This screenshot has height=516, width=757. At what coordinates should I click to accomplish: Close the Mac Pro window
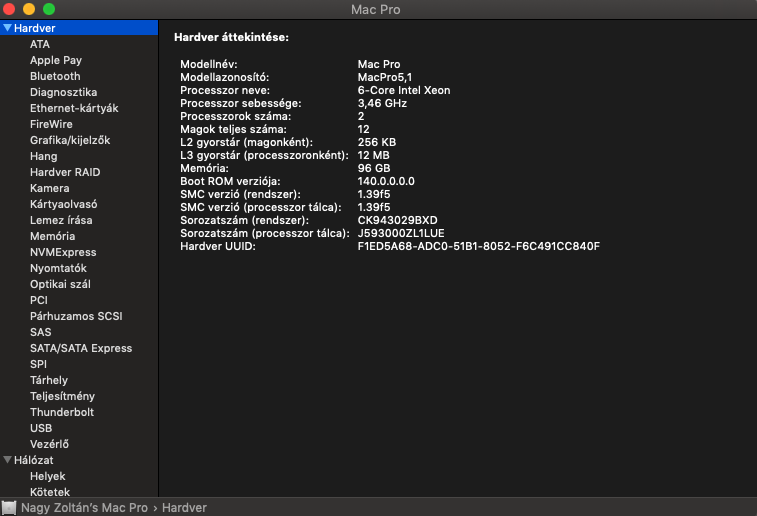click(x=9, y=9)
